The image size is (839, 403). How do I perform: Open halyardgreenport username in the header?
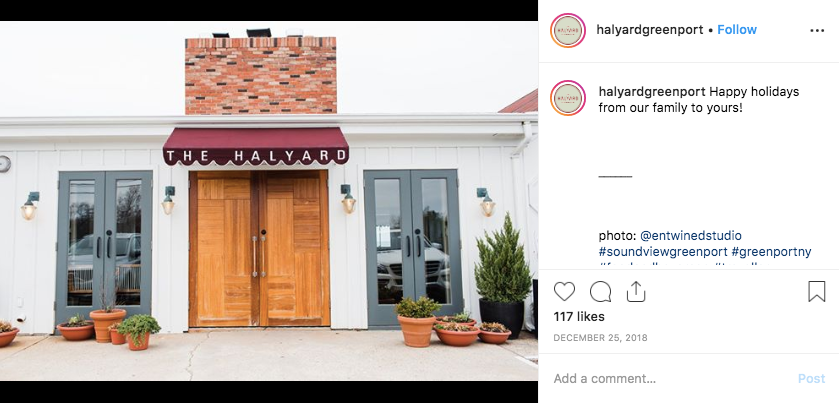point(650,30)
